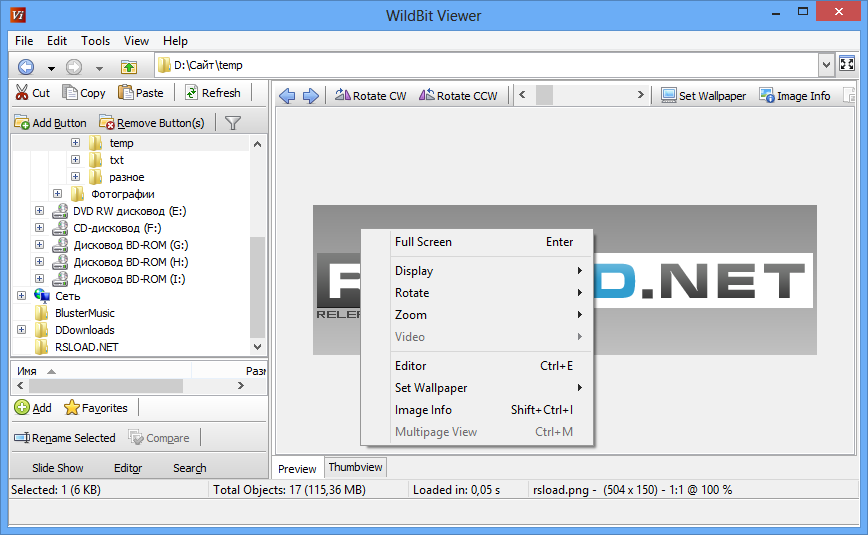The width and height of the screenshot is (868, 535).
Task: Click folder tree scroll up arrow
Action: [257, 144]
